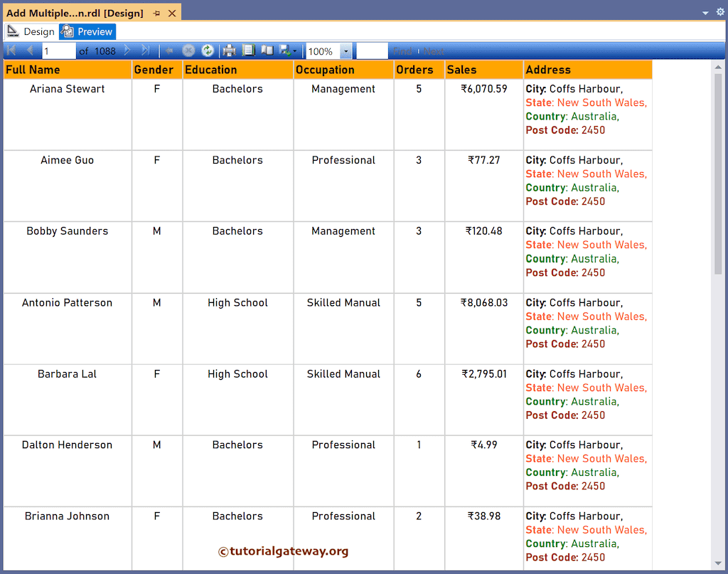Click inside the page number input box
Screen dimensions: 728x574
coord(59,50)
